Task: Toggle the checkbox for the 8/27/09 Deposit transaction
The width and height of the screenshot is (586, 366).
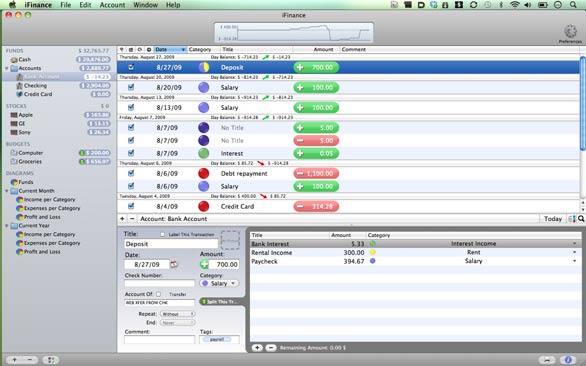Action: [131, 67]
